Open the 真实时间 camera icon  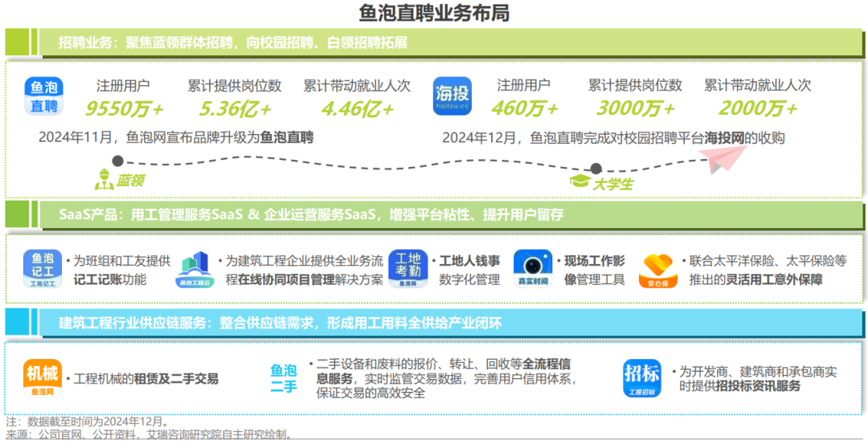pos(533,269)
